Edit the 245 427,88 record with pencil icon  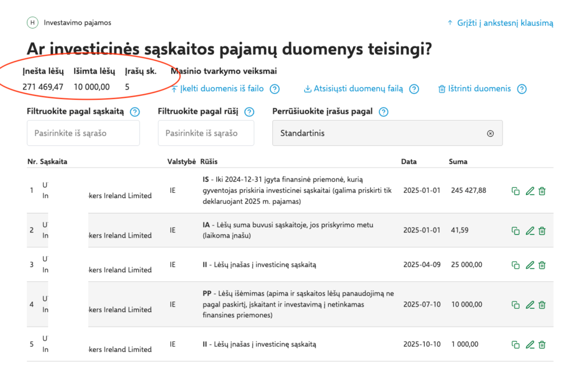[529, 191]
